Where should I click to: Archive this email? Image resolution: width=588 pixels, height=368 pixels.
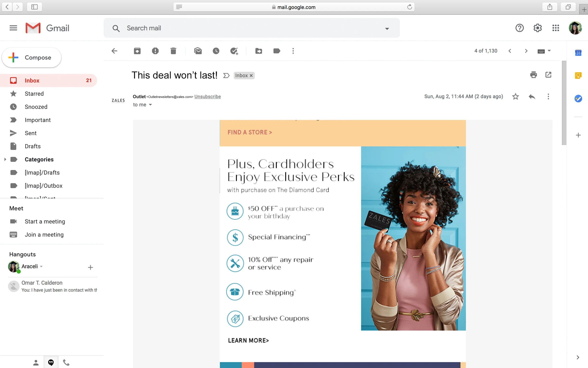(137, 51)
